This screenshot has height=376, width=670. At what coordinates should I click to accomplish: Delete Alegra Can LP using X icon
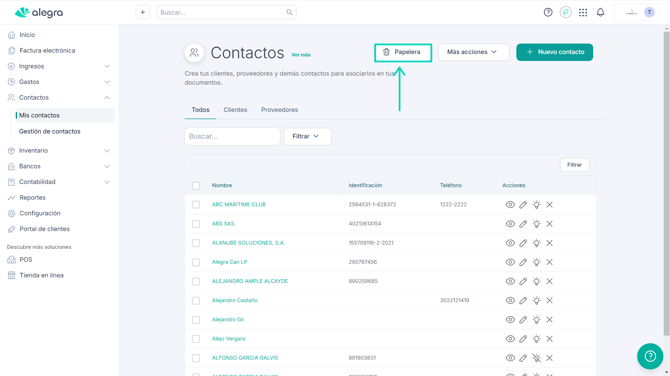pos(550,262)
